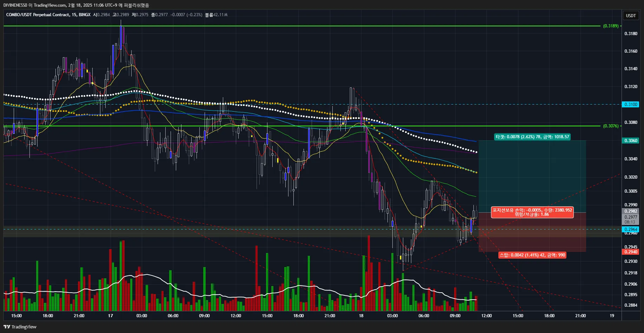Screen dimensions: 644x333
Task: Click the 0.2906 price scale label
Action: pos(631,284)
